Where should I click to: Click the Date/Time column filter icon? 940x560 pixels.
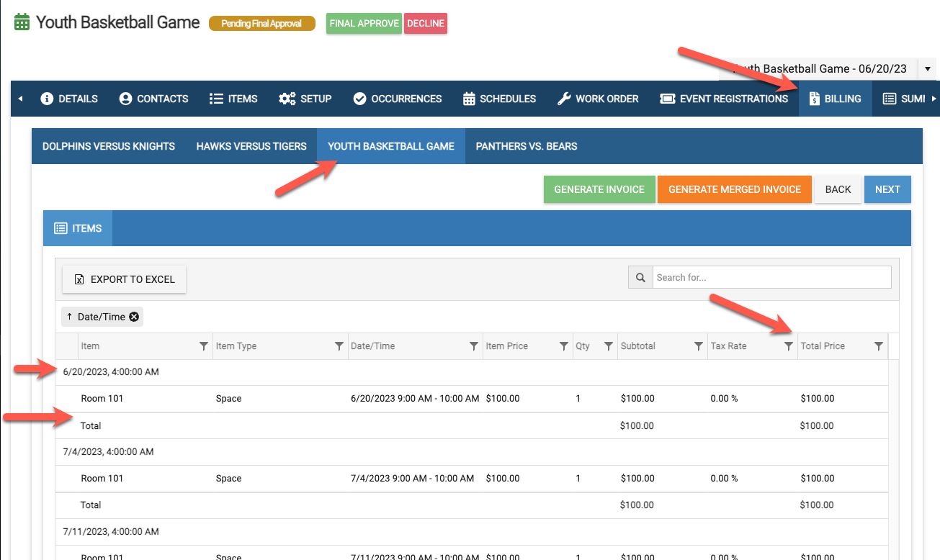click(473, 346)
